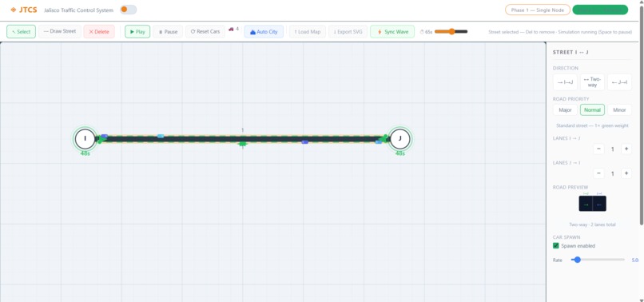Set street direction to Two-way
Screen dimensions: 644x302
(592, 82)
